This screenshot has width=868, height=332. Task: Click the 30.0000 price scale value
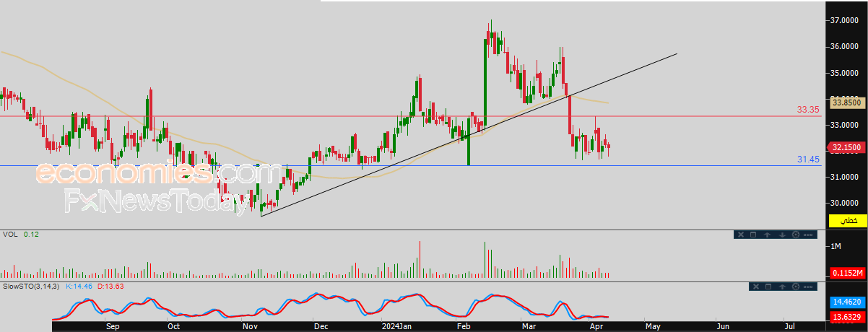coord(845,203)
